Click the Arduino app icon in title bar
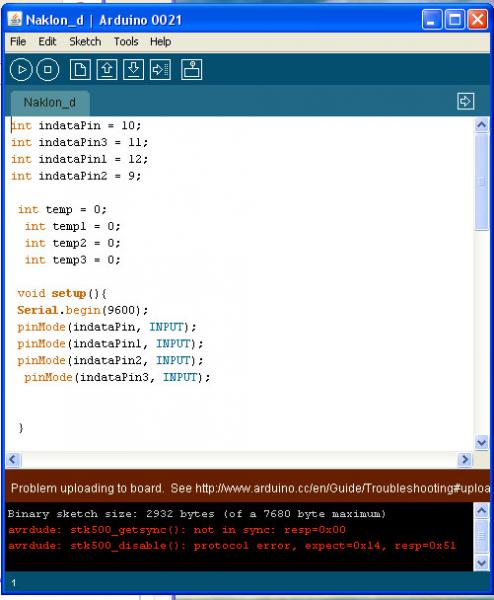This screenshot has height=600, width=494. (x=15, y=19)
